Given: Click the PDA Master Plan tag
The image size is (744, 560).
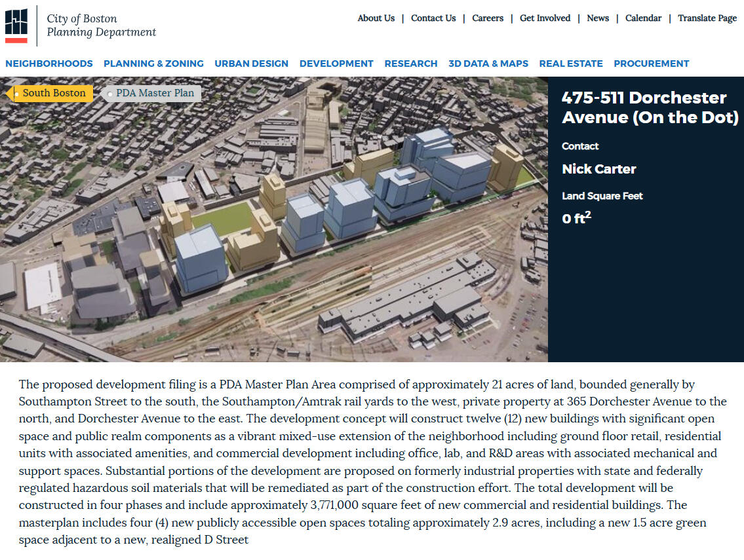Looking at the screenshot, I should pyautogui.click(x=155, y=93).
